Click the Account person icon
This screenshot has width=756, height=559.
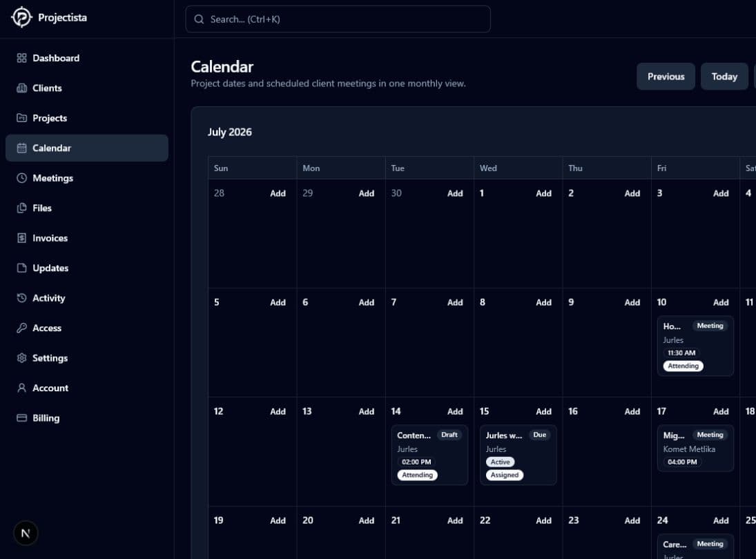[x=21, y=387]
